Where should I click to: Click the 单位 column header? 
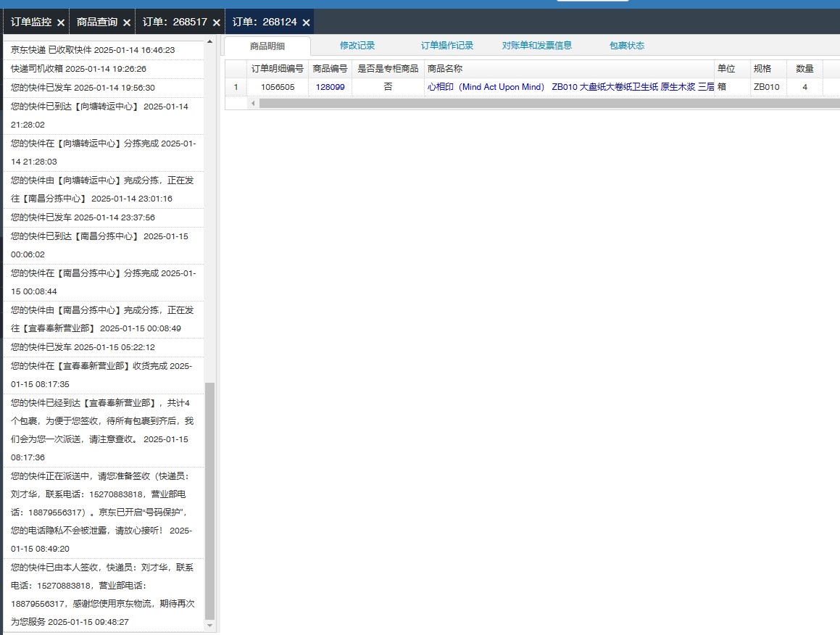(732, 69)
